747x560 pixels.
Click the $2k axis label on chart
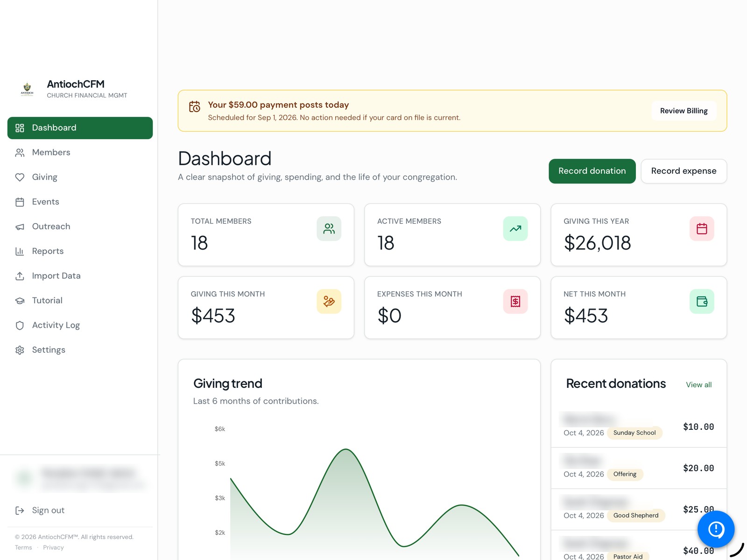(220, 532)
